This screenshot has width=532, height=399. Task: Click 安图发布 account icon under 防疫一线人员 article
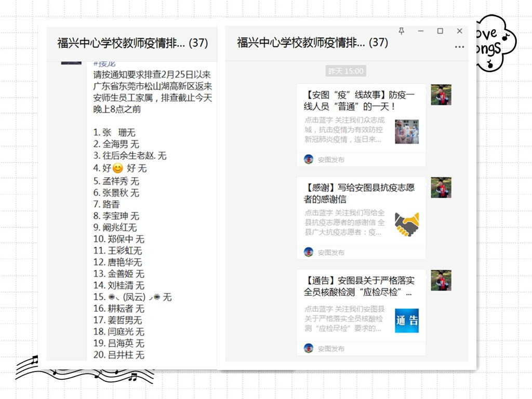coord(309,159)
